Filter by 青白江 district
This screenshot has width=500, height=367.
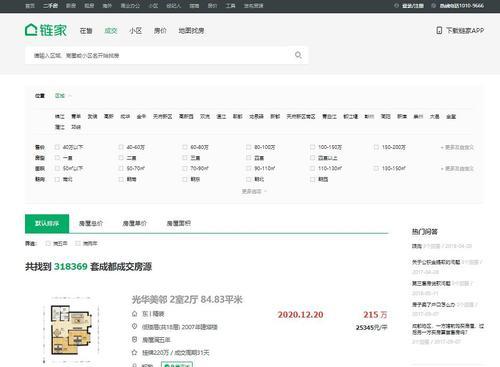coord(329,116)
